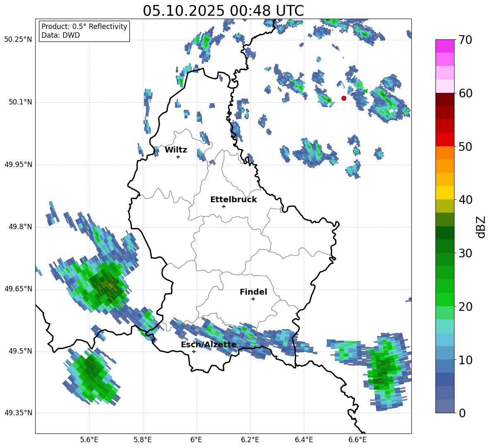Click the 50.25°N latitude label
Screen dimensions: 491x448
tap(18, 40)
